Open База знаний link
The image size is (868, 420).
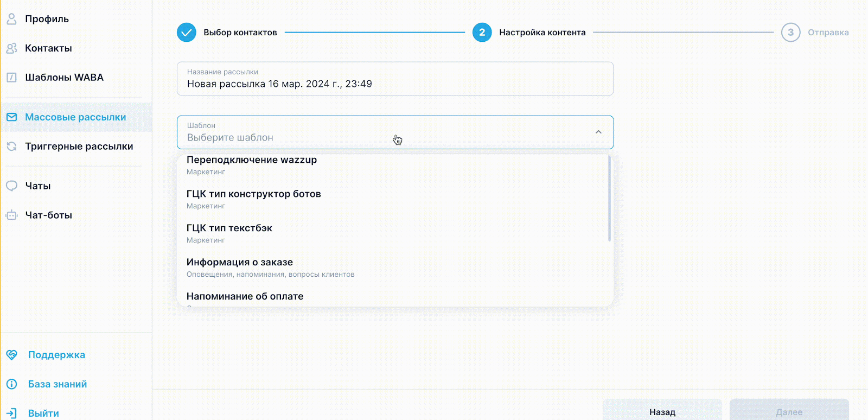point(58,384)
